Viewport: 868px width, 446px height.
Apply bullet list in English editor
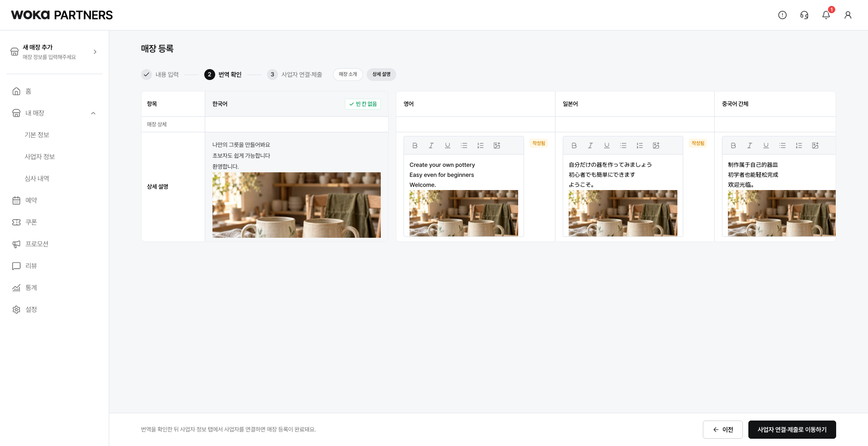[464, 145]
